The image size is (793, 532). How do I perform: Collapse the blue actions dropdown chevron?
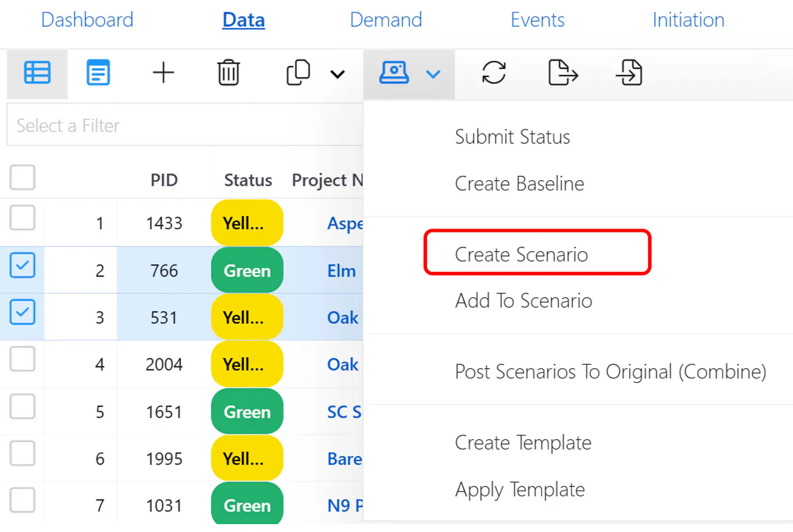tap(433, 75)
